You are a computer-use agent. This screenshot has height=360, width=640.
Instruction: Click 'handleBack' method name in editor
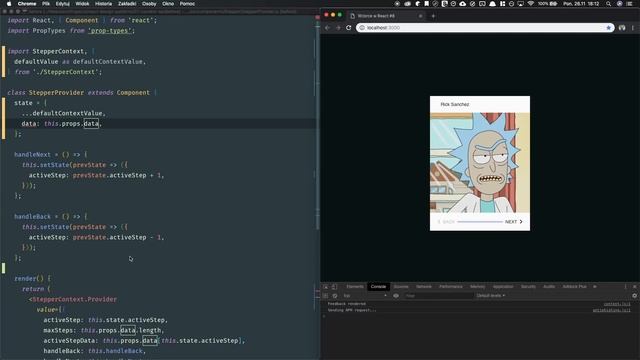(x=32, y=217)
